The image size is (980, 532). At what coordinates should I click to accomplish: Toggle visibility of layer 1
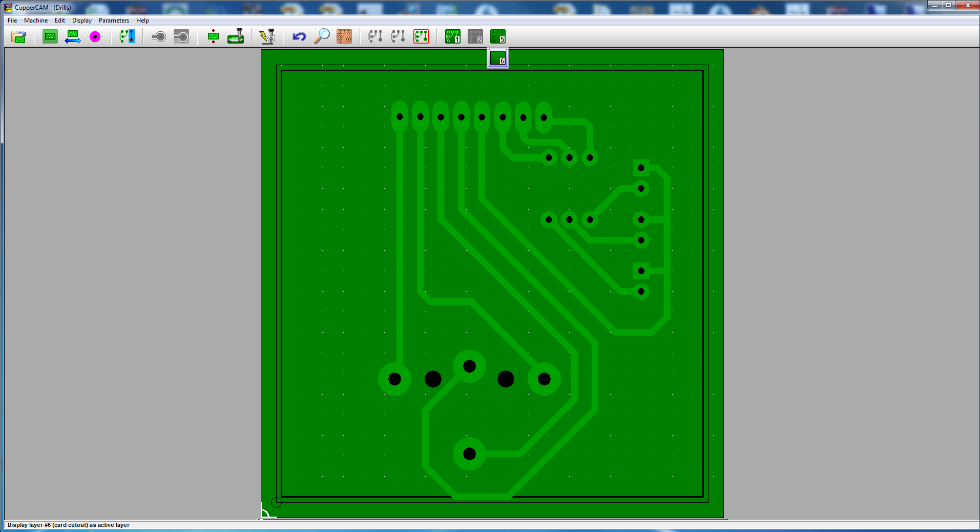coord(452,36)
